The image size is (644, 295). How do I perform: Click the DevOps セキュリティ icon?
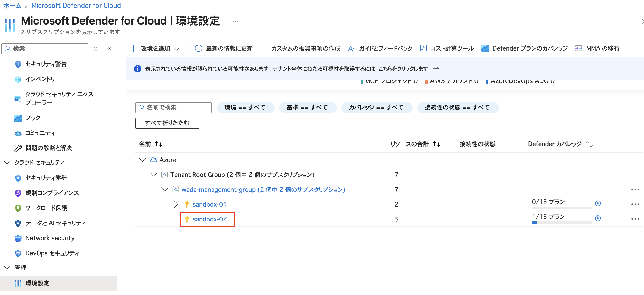point(18,253)
